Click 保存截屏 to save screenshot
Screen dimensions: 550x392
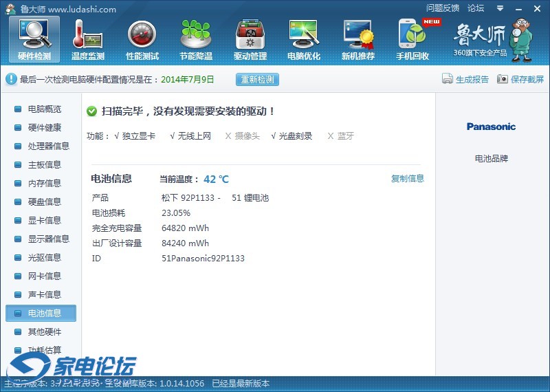click(x=520, y=79)
